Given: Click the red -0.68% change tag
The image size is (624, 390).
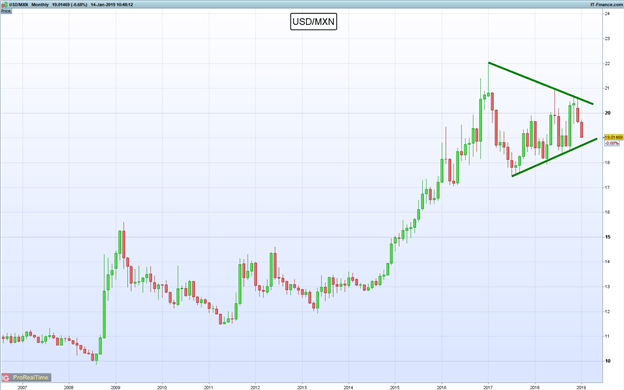Looking at the screenshot, I should (612, 143).
